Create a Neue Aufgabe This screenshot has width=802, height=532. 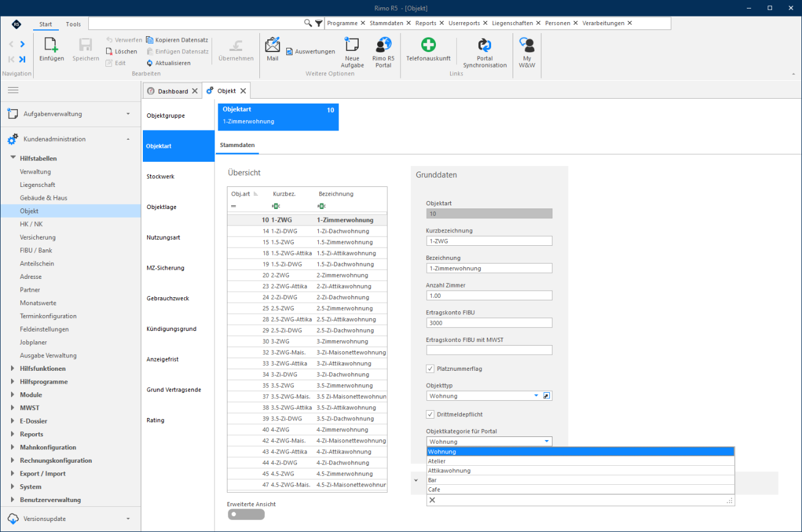(x=351, y=52)
